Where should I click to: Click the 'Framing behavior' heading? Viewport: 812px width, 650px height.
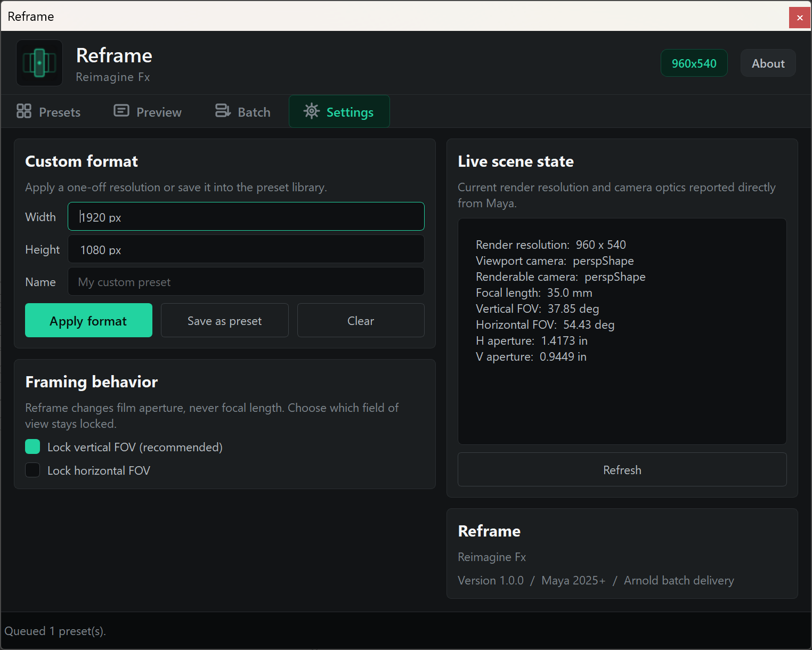[x=92, y=381]
